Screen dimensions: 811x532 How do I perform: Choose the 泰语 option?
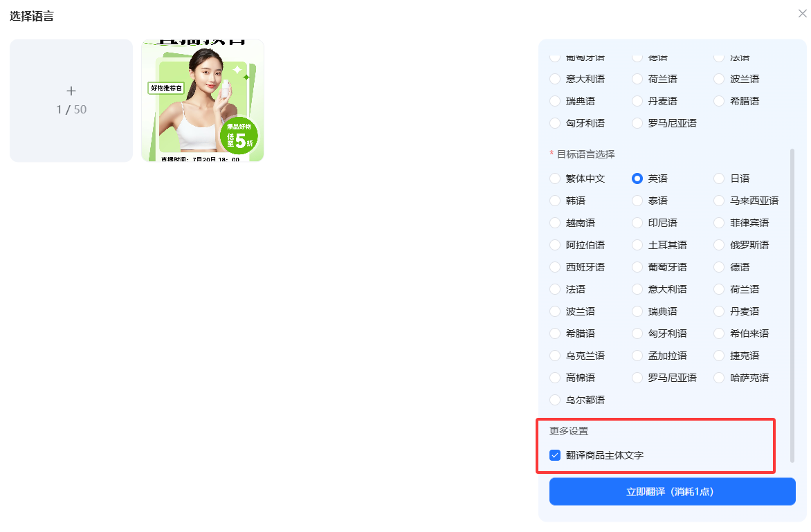pyautogui.click(x=637, y=201)
